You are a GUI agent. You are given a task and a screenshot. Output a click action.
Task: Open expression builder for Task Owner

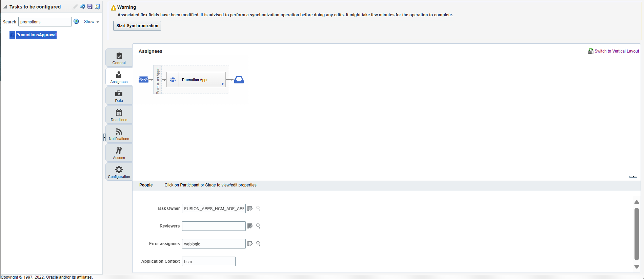click(250, 208)
